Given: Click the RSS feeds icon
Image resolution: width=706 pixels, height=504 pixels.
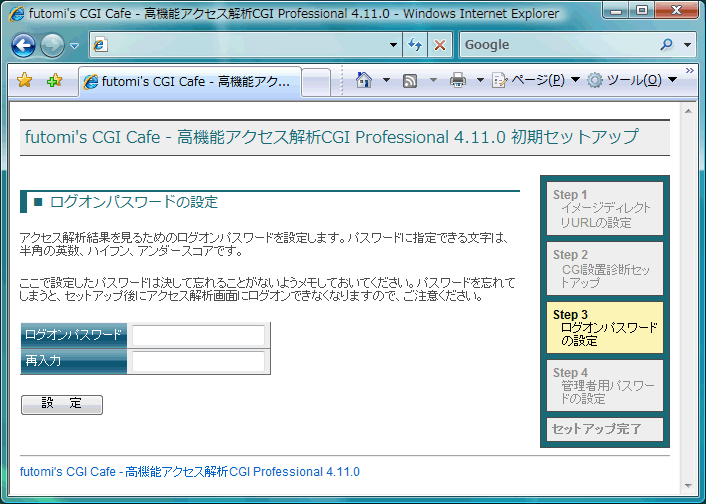Looking at the screenshot, I should (x=410, y=81).
